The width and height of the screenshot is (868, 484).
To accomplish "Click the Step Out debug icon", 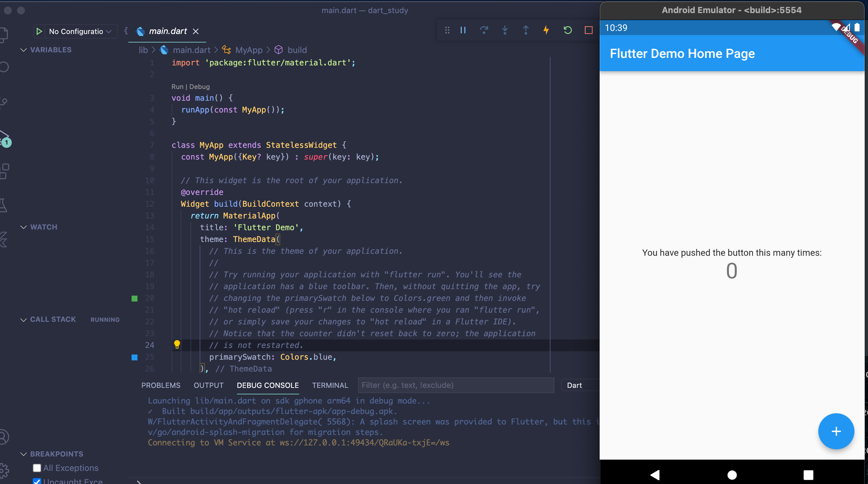I will tap(526, 30).
